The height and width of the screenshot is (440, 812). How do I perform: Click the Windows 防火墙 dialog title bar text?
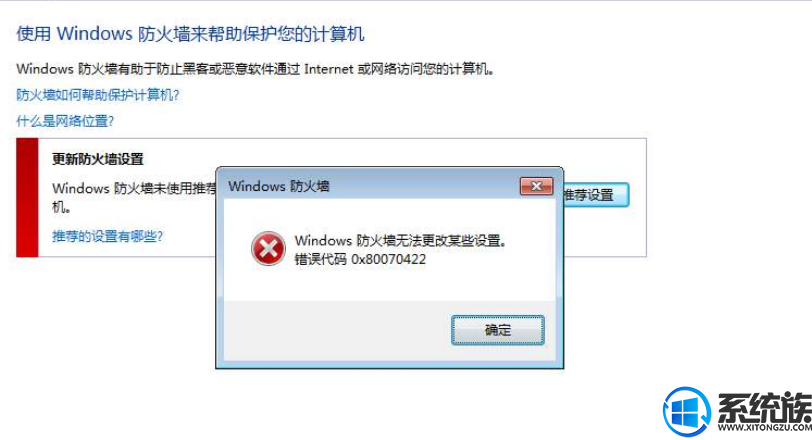279,186
